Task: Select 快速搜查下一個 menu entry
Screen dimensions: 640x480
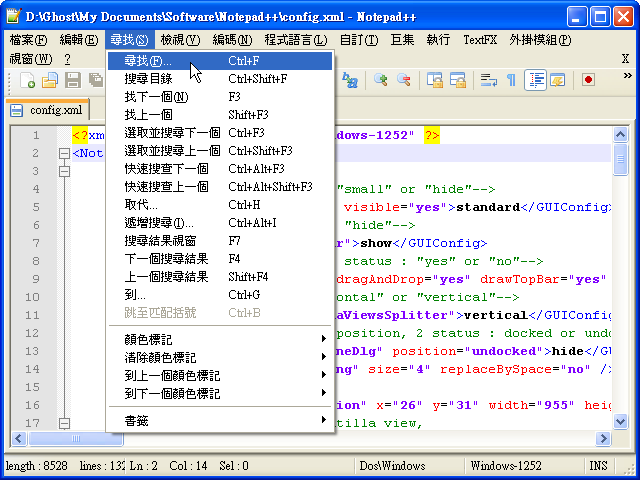Action: (x=220, y=169)
